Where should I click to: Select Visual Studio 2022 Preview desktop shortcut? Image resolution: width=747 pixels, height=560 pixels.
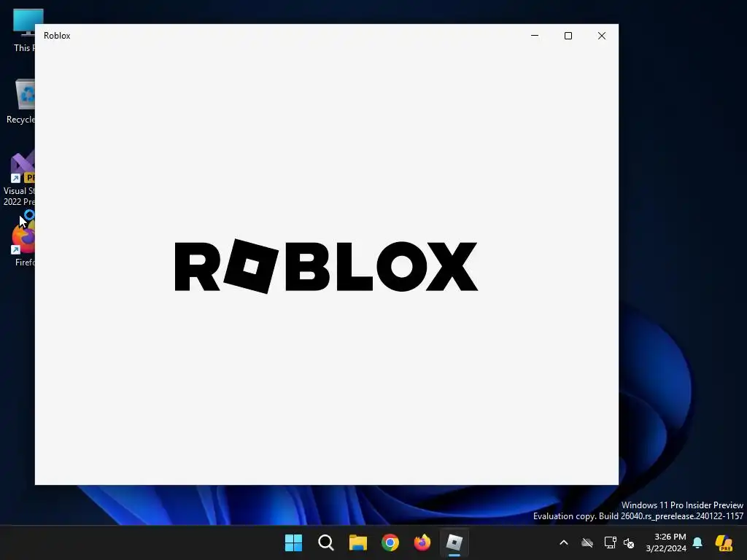coord(19,179)
